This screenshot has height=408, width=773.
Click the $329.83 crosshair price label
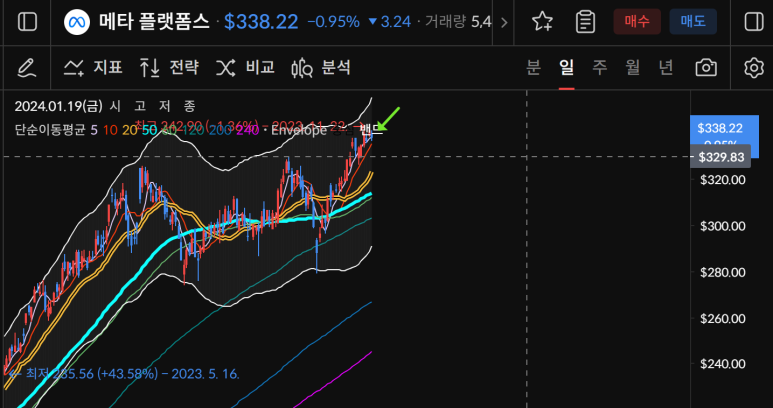click(720, 157)
